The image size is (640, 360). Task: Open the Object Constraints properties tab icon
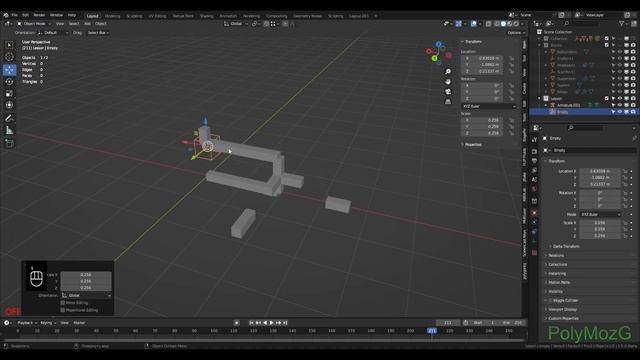point(534,232)
